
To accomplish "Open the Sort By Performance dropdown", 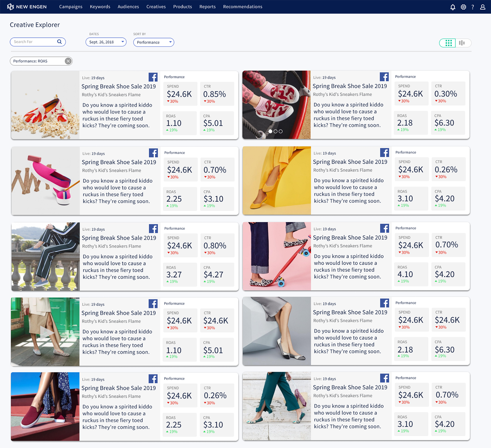I will (154, 42).
